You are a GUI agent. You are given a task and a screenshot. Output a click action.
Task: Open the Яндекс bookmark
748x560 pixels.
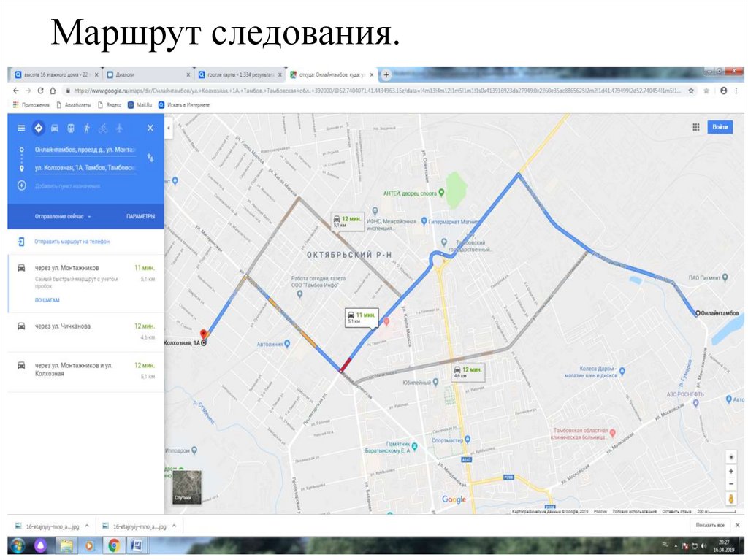110,105
